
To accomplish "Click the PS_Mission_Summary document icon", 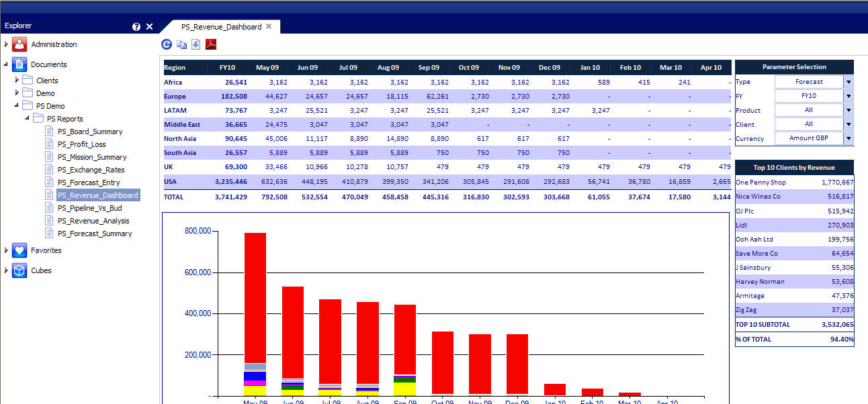I will tap(49, 157).
